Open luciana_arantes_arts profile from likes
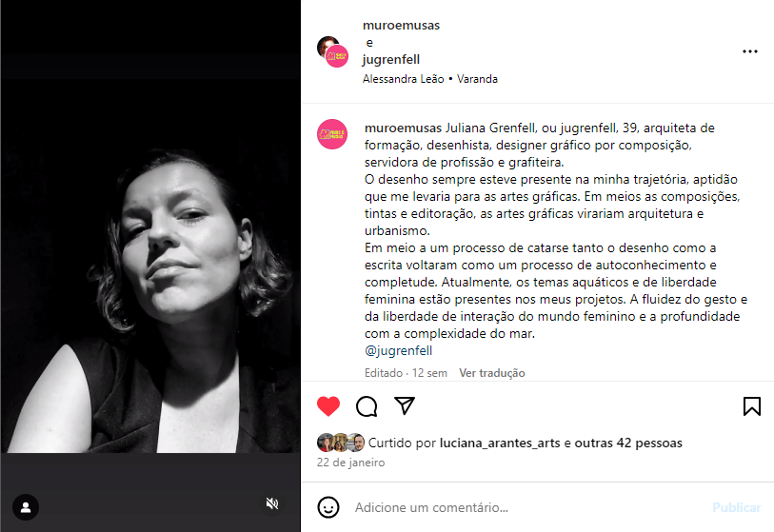Screen dimensions: 774x532 pos(500,443)
